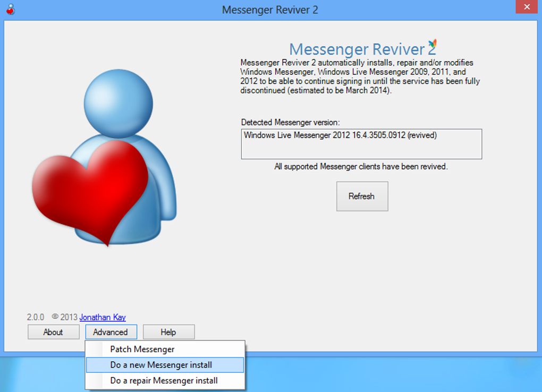Click the © 2013 copyright text
Screen dimensions: 542x392
pos(65,317)
